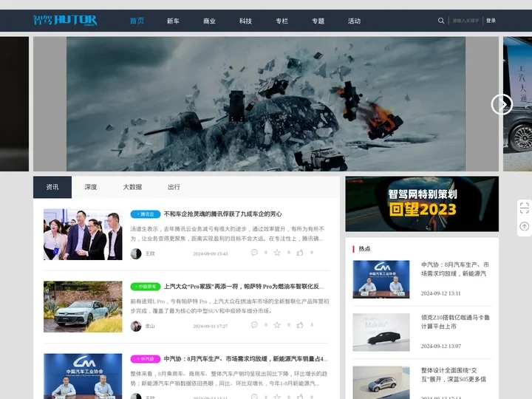Open the 活动 nav item
Viewport: 532px width, 399px height.
click(x=354, y=21)
